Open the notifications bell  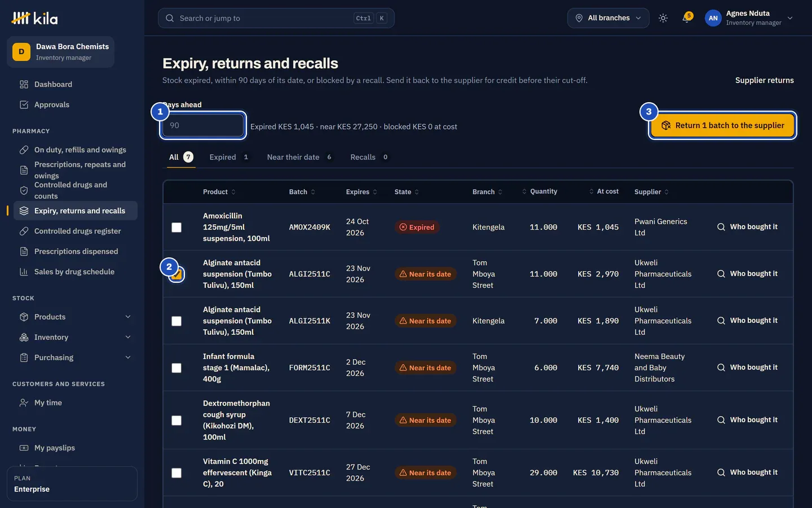(686, 18)
